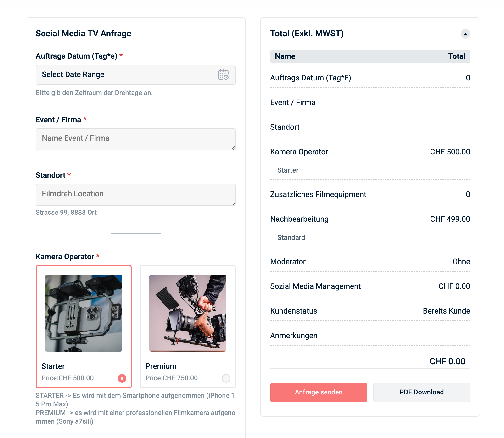Click the Standort summary row

370,127
